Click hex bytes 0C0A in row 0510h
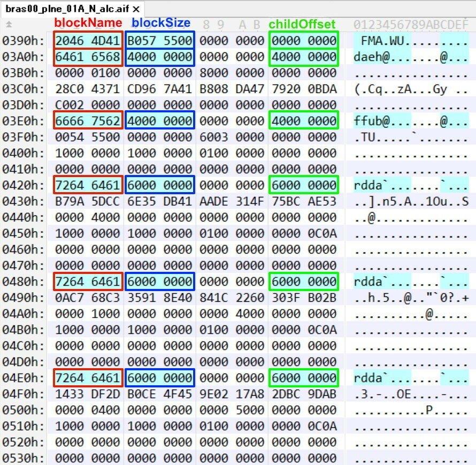The width and height of the screenshot is (476, 465). click(322, 426)
